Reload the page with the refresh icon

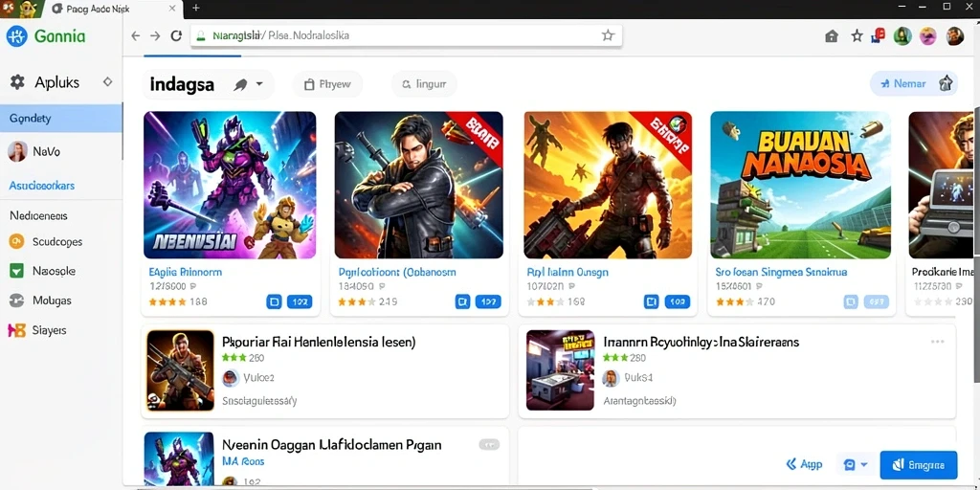pyautogui.click(x=177, y=35)
